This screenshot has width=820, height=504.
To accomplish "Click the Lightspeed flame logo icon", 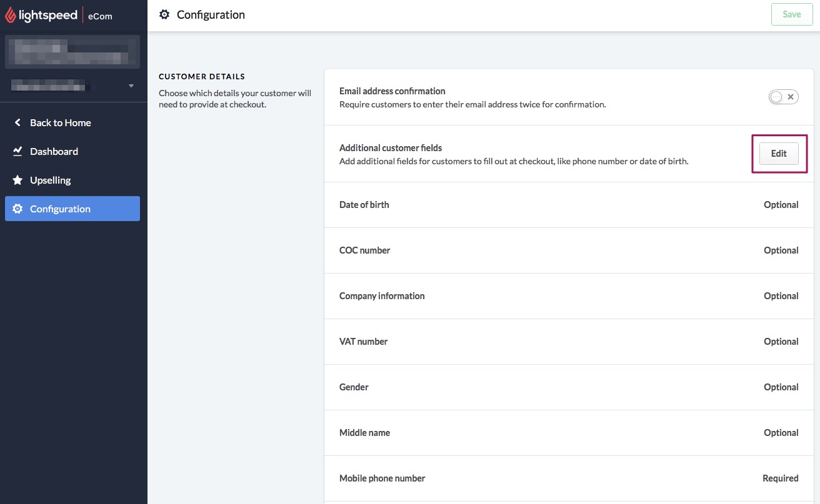I will tap(11, 16).
